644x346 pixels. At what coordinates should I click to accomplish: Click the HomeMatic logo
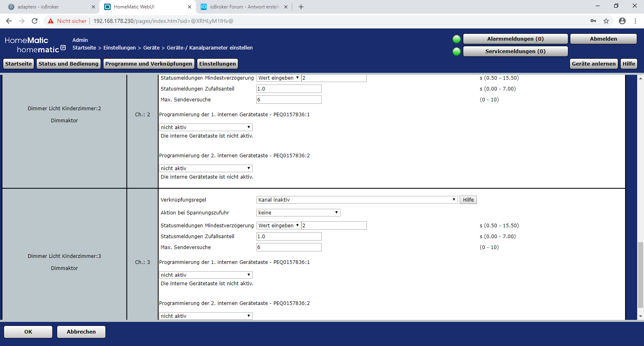tap(35, 45)
